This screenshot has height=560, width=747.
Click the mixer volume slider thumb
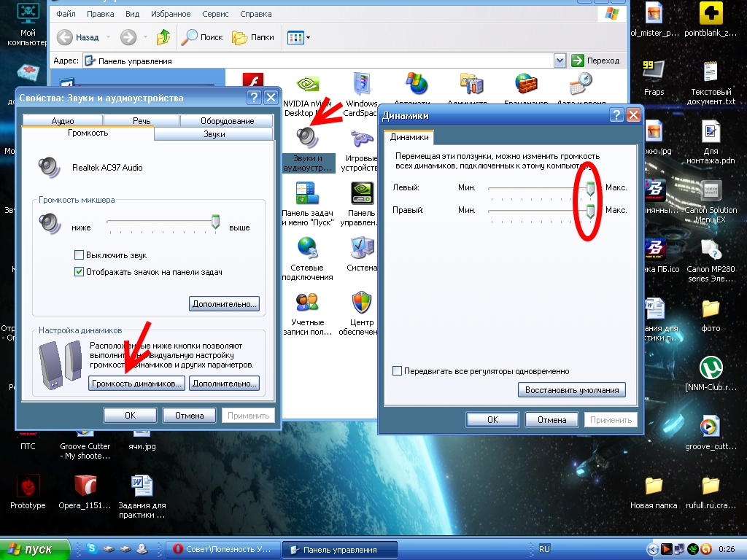coord(215,222)
